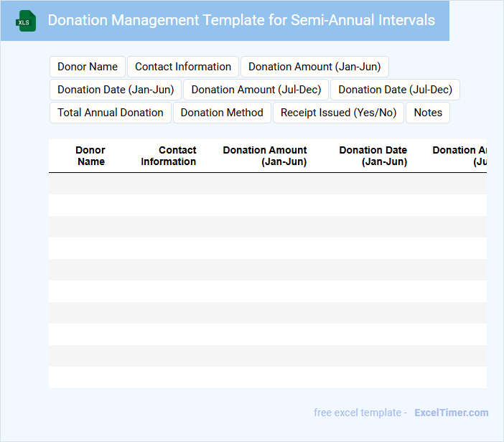504x442 pixels.
Task: Click the page title heading text
Action: pyautogui.click(x=241, y=20)
